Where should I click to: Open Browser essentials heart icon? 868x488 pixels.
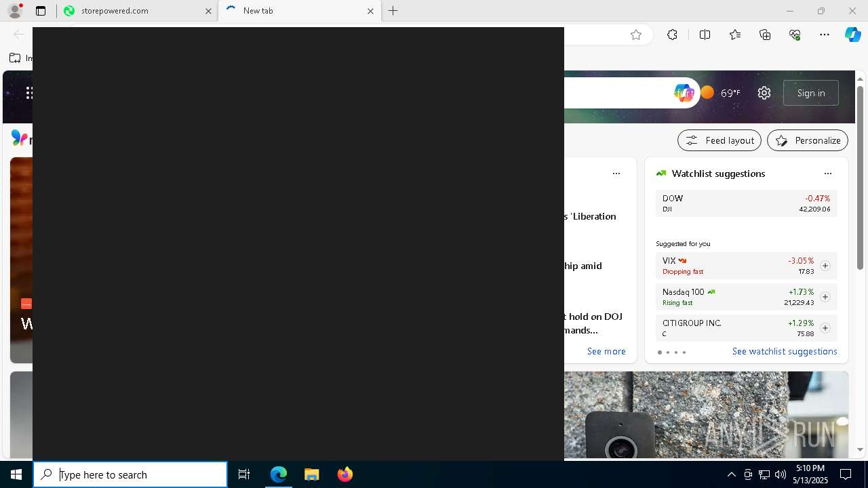(795, 35)
